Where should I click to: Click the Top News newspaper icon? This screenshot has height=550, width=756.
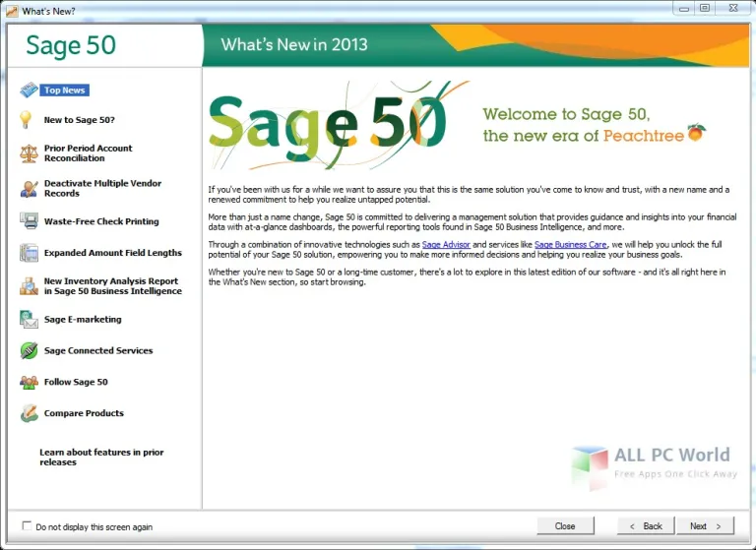(29, 91)
